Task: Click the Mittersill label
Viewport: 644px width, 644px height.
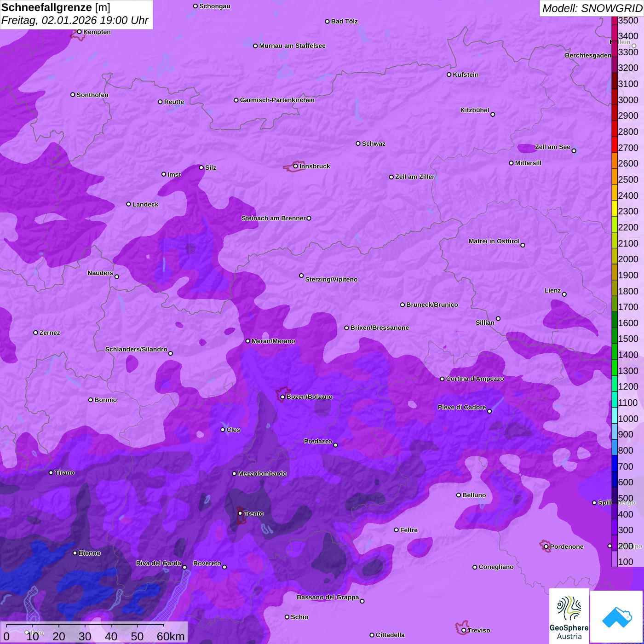Action: point(528,163)
